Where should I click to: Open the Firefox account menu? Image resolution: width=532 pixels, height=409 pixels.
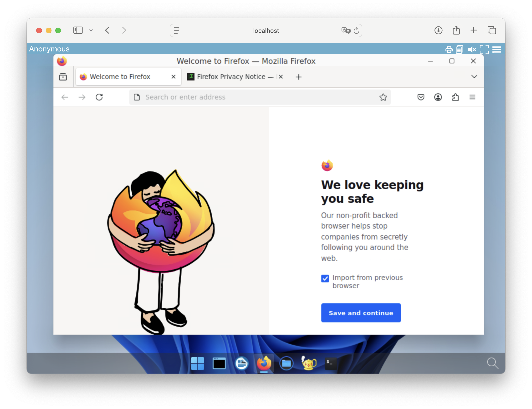(x=438, y=97)
